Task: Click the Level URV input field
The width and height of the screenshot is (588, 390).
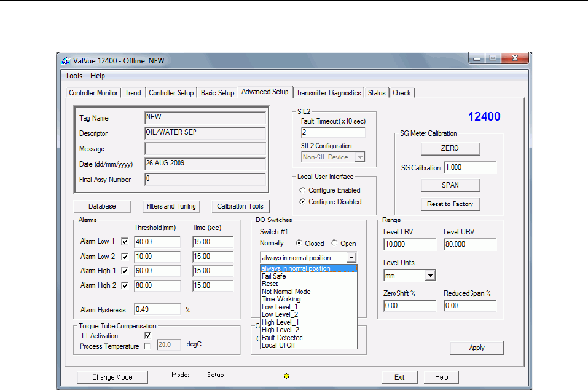Action: pyautogui.click(x=469, y=244)
